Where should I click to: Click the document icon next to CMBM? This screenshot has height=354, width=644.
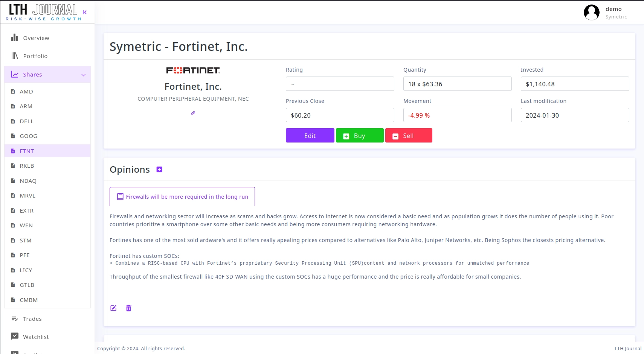[x=13, y=300]
